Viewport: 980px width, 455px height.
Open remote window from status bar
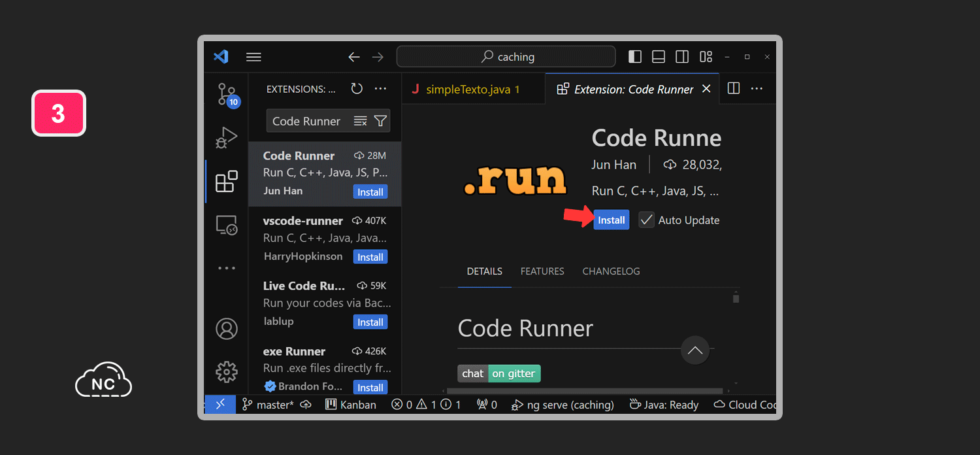click(x=220, y=405)
